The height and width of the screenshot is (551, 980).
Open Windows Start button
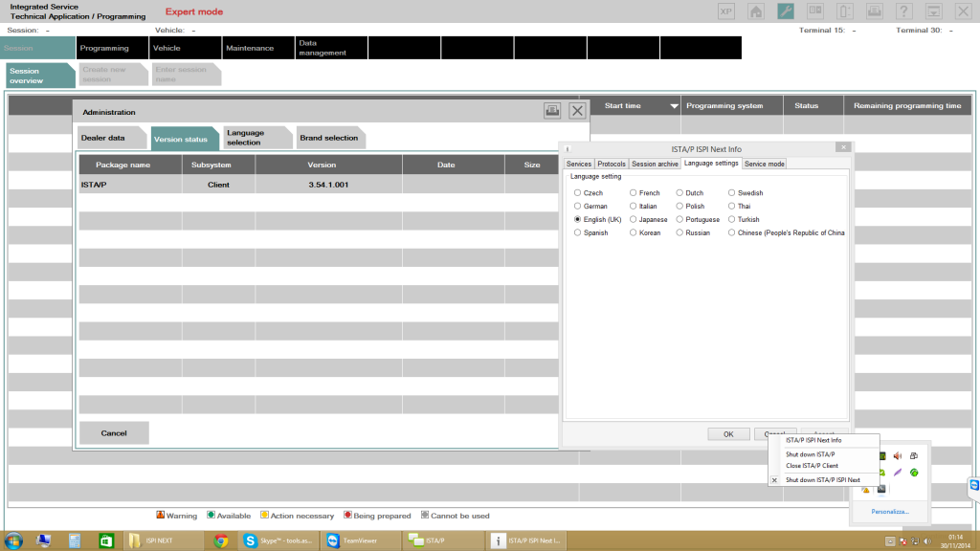(x=13, y=540)
